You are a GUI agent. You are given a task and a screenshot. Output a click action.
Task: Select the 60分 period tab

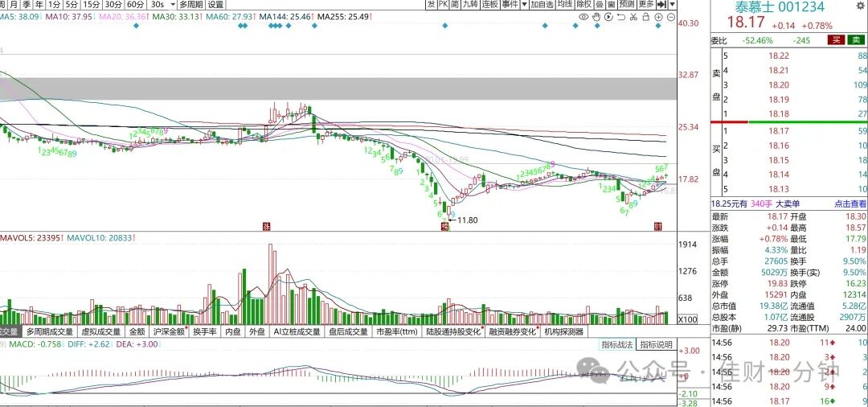point(137,5)
